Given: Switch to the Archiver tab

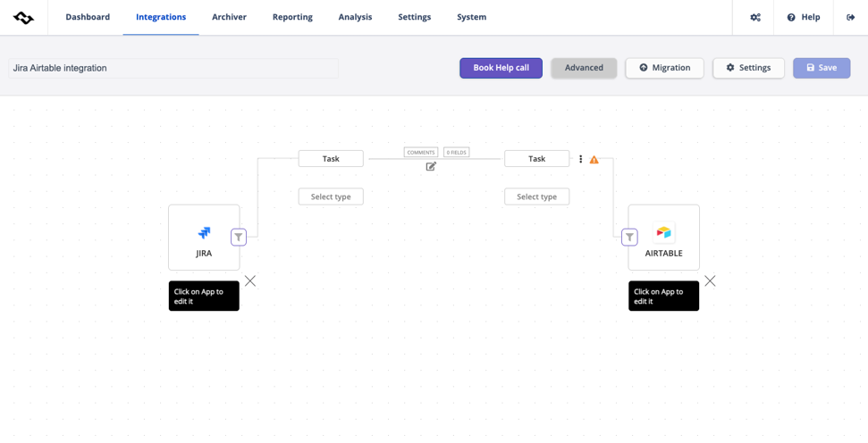Looking at the screenshot, I should 229,17.
